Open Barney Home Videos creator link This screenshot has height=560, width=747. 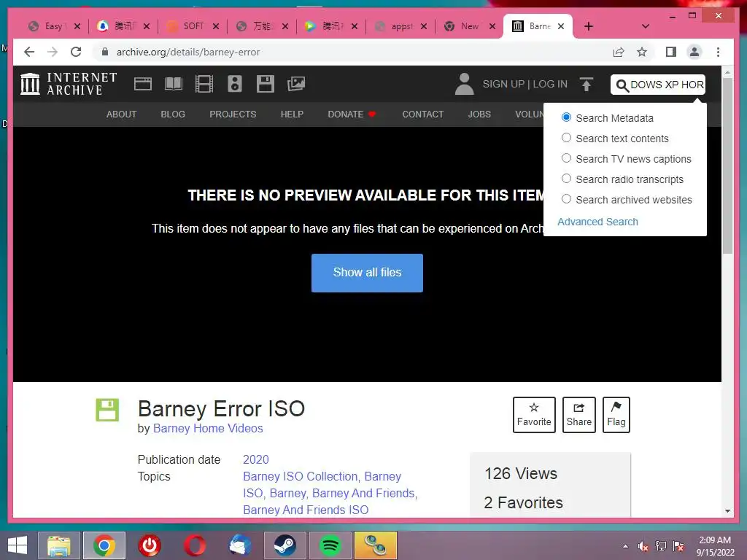pyautogui.click(x=208, y=428)
